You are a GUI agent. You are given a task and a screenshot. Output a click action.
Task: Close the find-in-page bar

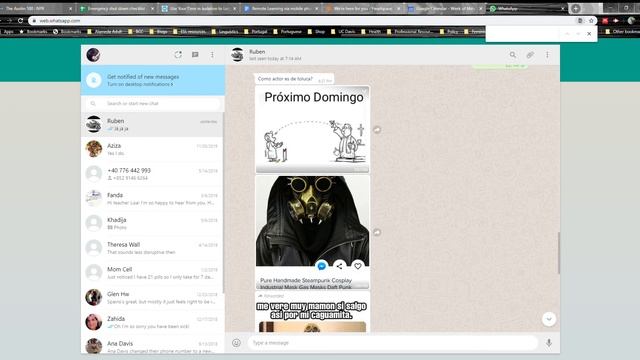(589, 34)
